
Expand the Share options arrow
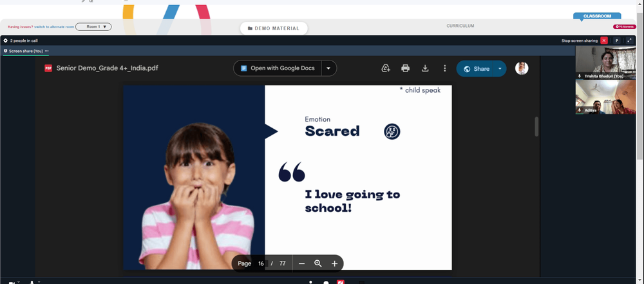(500, 69)
